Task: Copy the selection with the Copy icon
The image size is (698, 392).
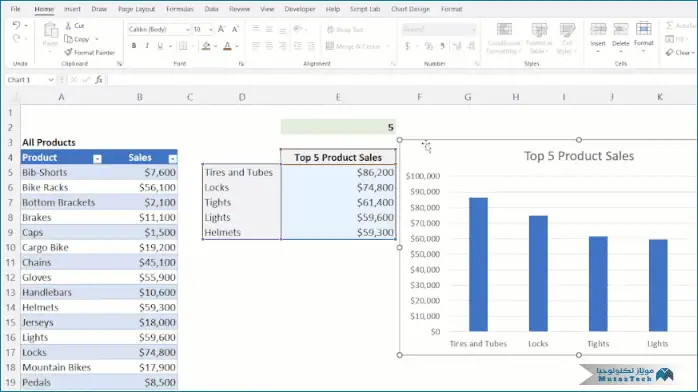Action: pyautogui.click(x=68, y=39)
